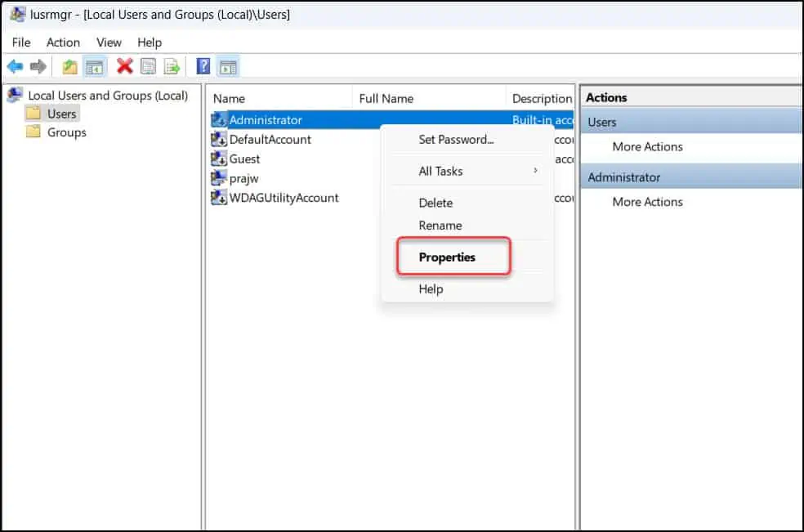This screenshot has width=804, height=532.
Task: Choose Delete from context menu
Action: pyautogui.click(x=435, y=203)
